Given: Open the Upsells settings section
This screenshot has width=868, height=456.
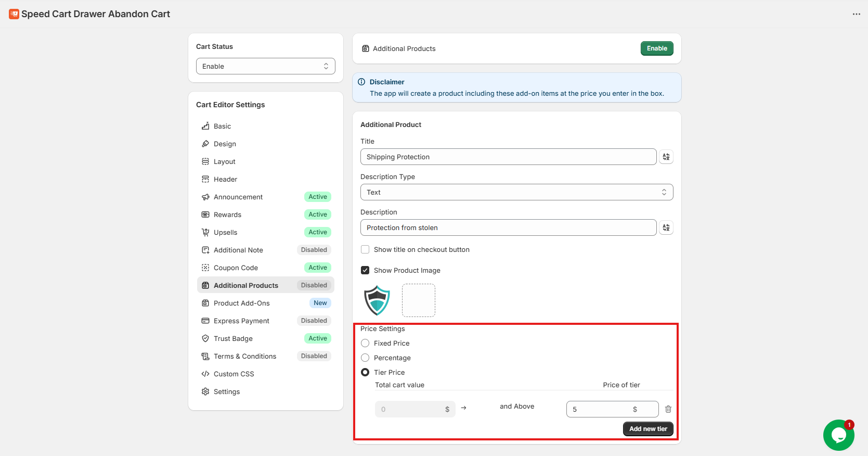Looking at the screenshot, I should coord(226,232).
